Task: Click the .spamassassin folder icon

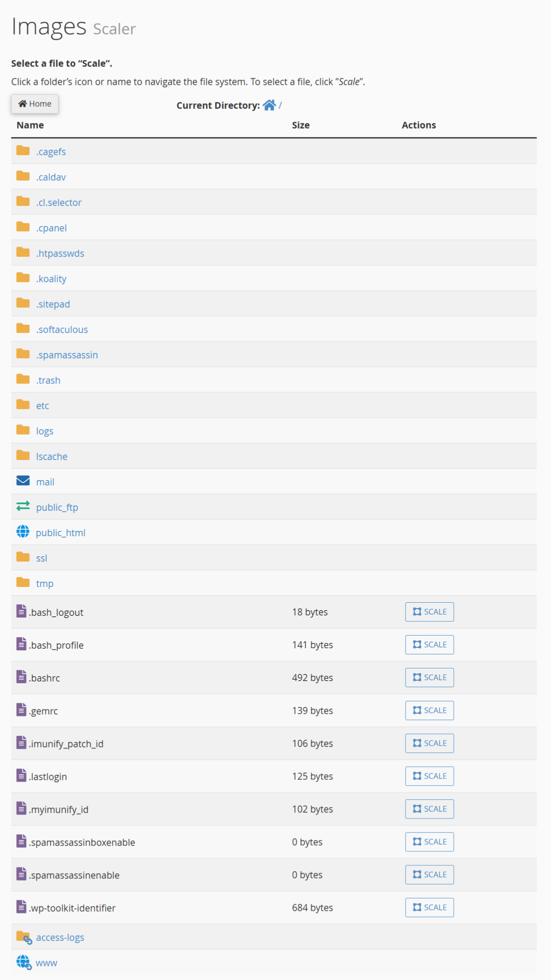Action: 23,354
